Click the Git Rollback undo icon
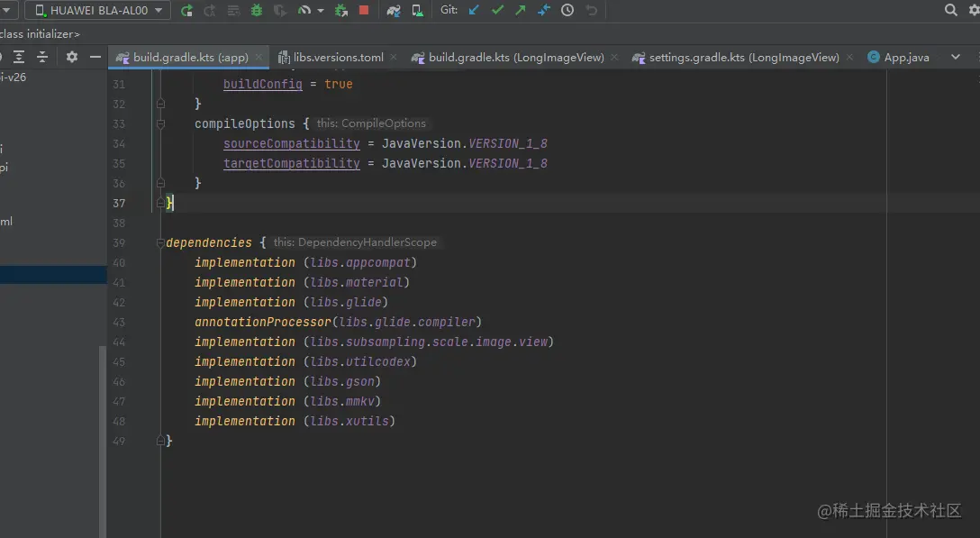Screen dimensions: 980x538 pos(591,10)
